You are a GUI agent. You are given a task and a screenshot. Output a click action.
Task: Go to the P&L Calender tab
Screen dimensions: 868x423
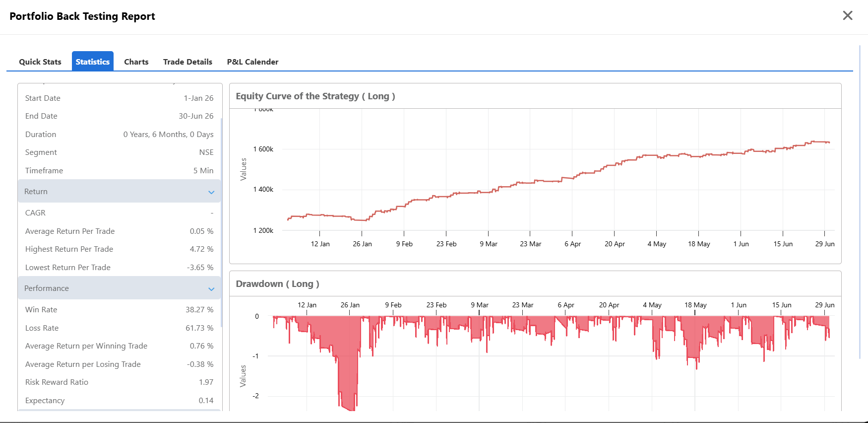pos(252,62)
